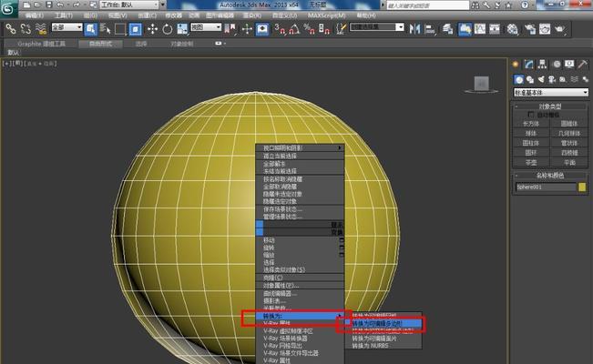Activate the Select and Rotate tool
The width and height of the screenshot is (593, 364).
tap(168, 29)
